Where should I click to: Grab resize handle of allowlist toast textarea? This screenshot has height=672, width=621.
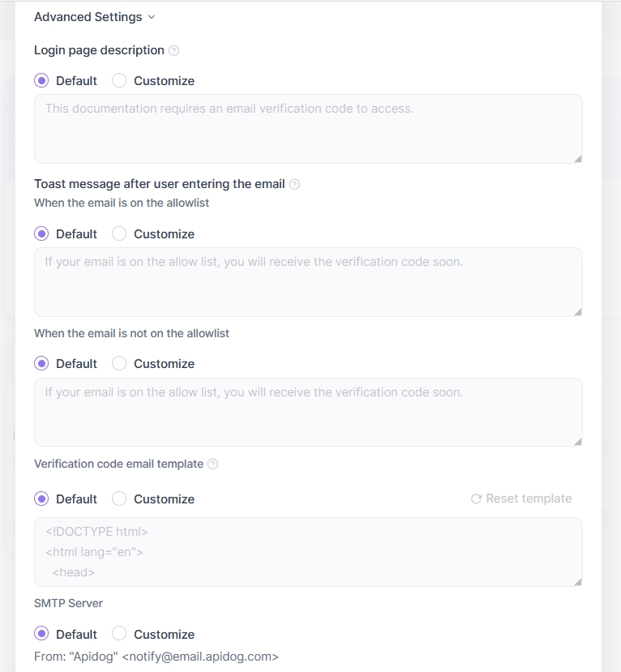[x=577, y=311]
